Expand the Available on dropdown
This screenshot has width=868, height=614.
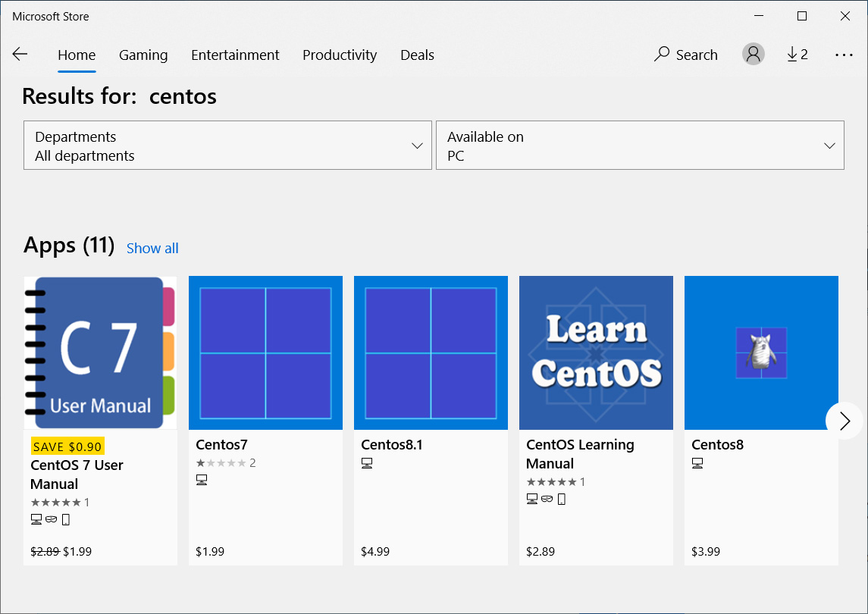[640, 145]
